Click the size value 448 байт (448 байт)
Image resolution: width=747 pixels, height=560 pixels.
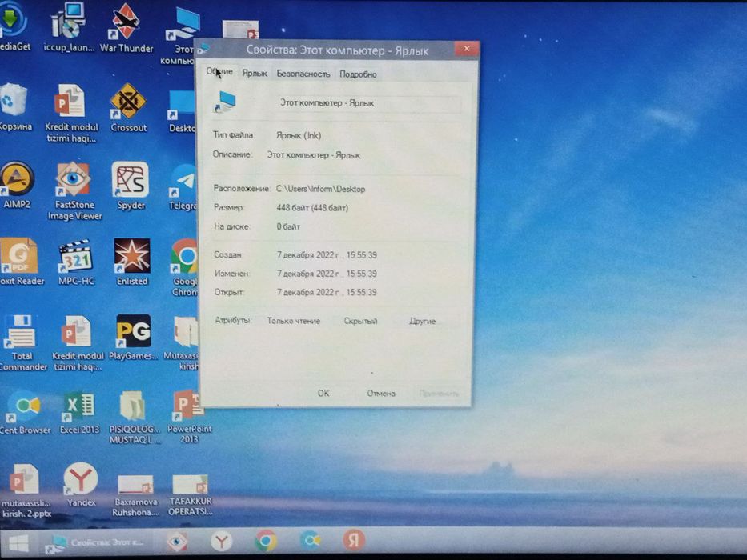312,208
